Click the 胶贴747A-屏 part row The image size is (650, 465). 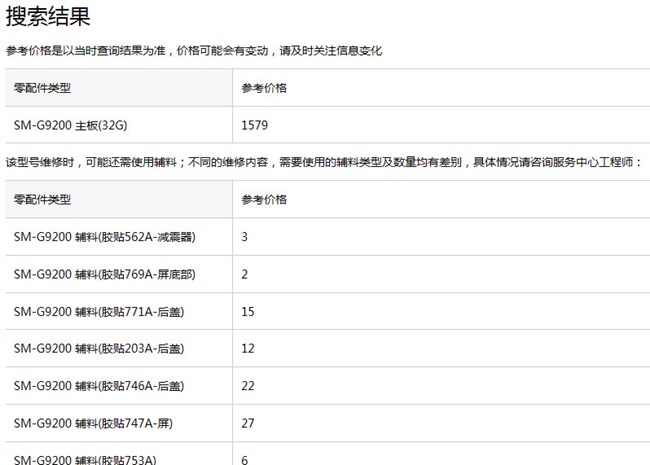click(93, 424)
